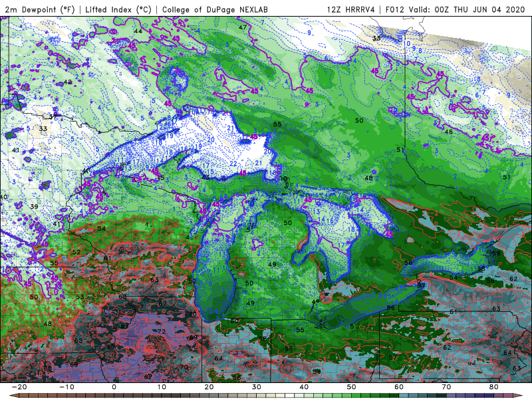The image size is (532, 399).
Task: Click the -20 value on the color scale
Action: coord(19,387)
